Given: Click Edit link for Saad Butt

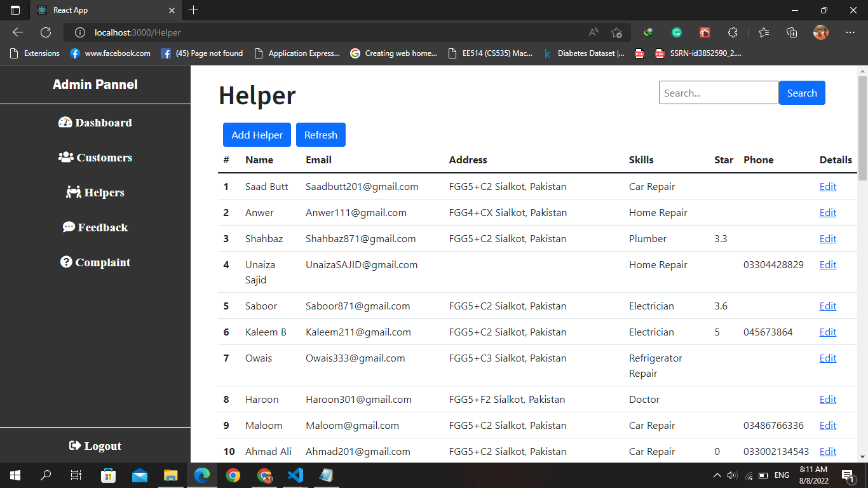Looking at the screenshot, I should point(828,187).
